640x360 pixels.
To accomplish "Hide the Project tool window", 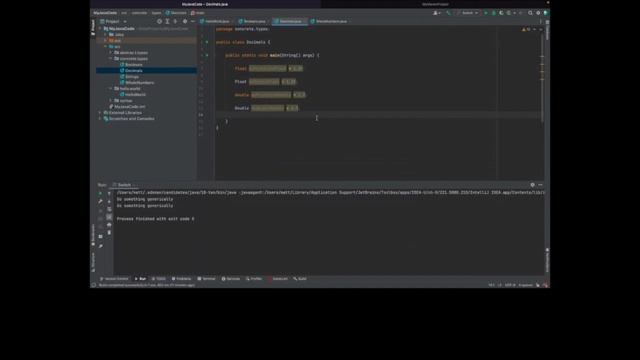I will click(x=193, y=21).
